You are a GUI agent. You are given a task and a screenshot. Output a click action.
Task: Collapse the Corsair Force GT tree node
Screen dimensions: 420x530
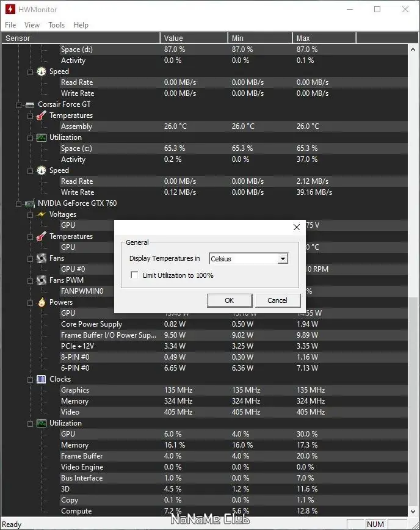(x=19, y=104)
